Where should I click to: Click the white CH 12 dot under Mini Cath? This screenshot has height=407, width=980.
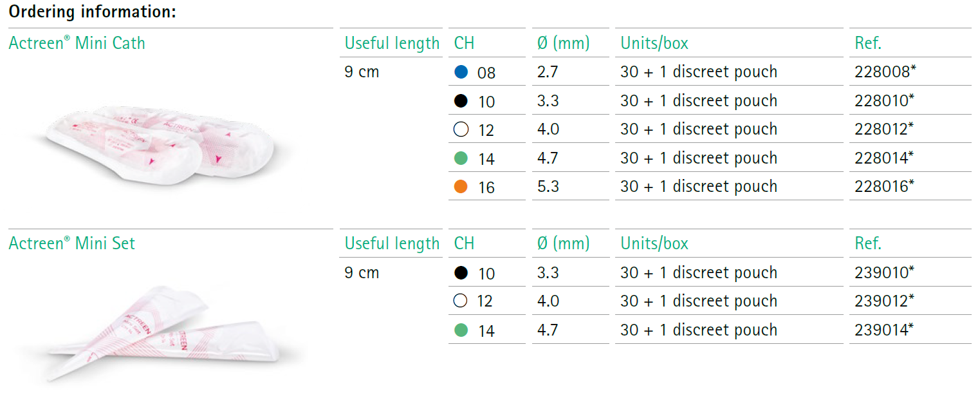pyautogui.click(x=461, y=129)
